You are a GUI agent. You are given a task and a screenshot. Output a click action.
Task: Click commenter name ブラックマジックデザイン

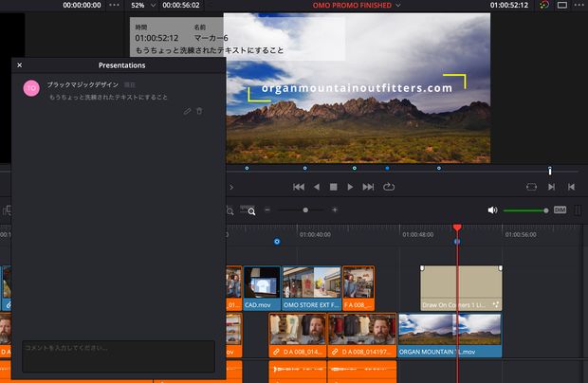pos(83,84)
